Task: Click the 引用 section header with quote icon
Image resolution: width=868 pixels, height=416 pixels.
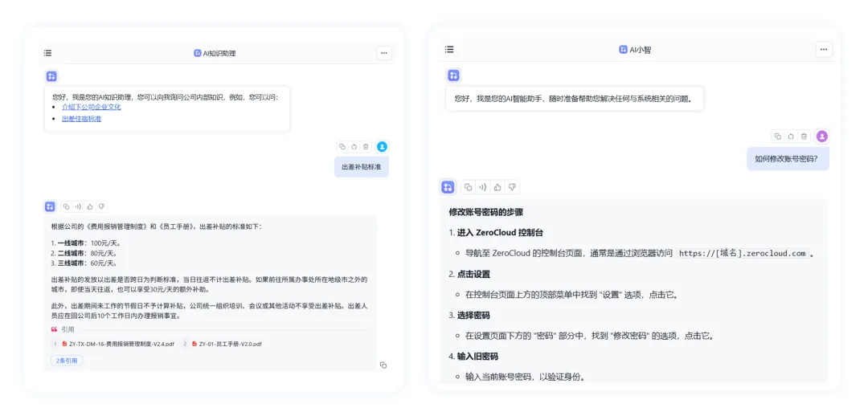Action: click(x=63, y=329)
